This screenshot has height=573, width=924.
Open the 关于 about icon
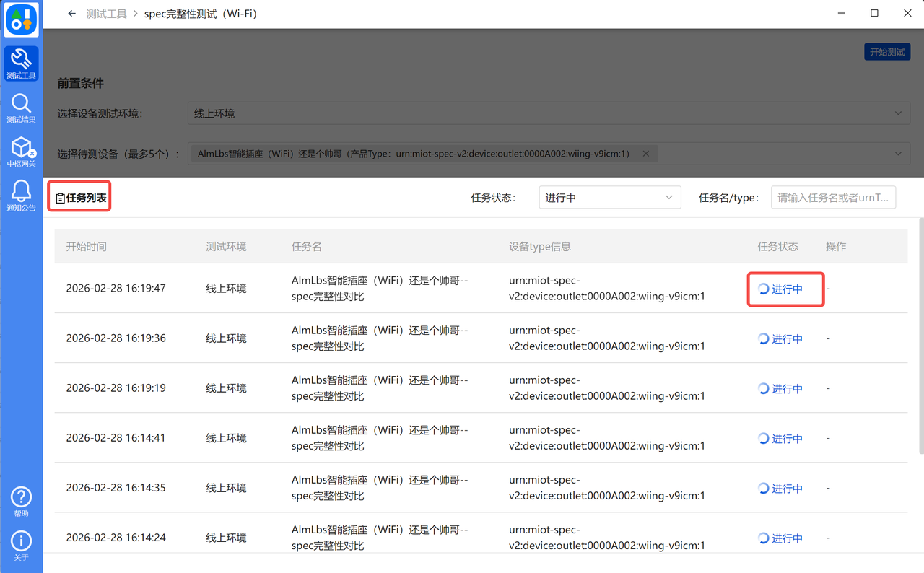21,545
